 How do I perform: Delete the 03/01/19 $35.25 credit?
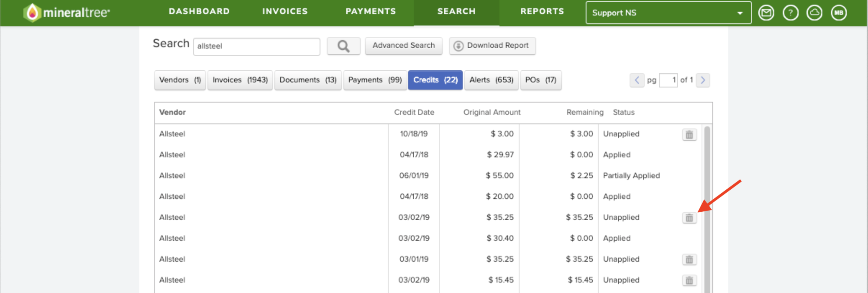(x=689, y=260)
